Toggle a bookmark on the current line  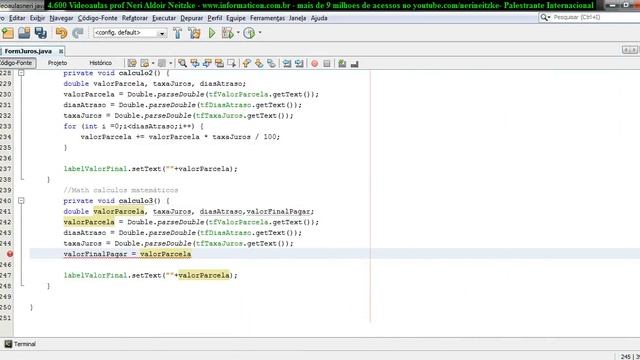tap(271, 63)
